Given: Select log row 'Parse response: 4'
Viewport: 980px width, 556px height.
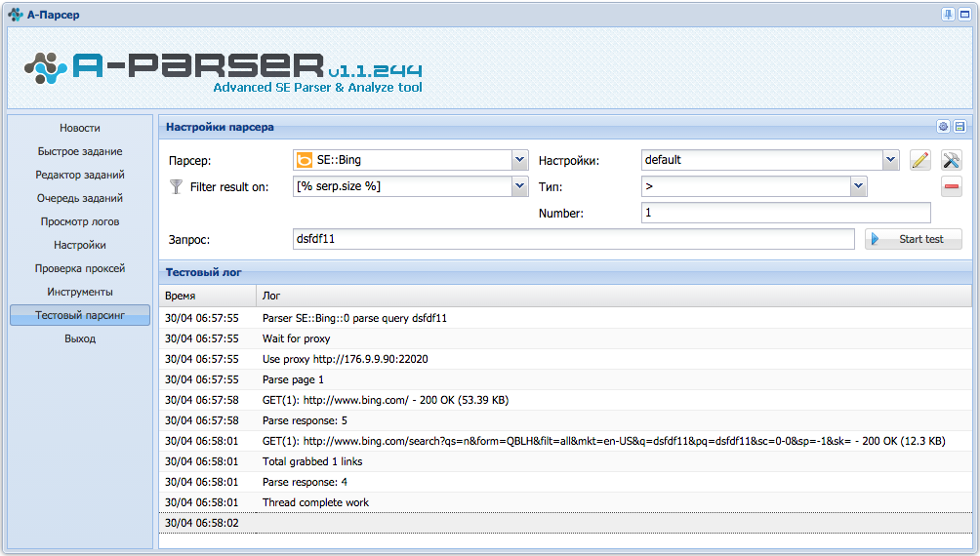Looking at the screenshot, I should (x=565, y=482).
